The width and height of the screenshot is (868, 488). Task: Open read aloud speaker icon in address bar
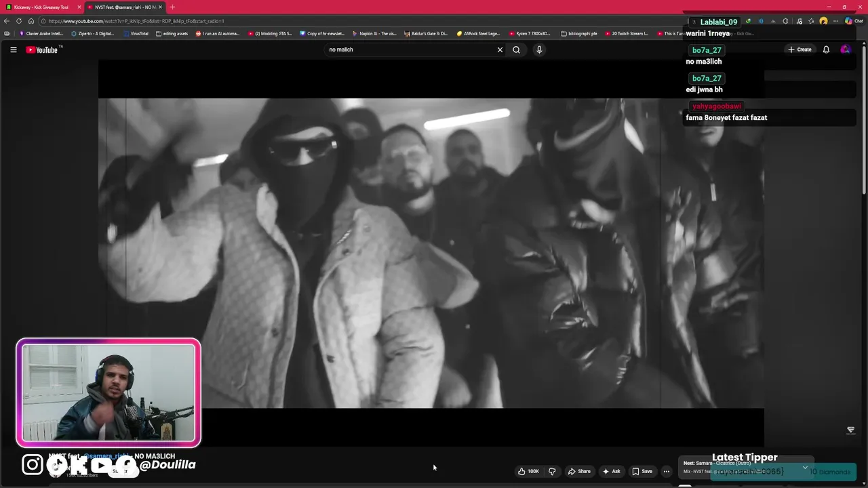click(760, 21)
